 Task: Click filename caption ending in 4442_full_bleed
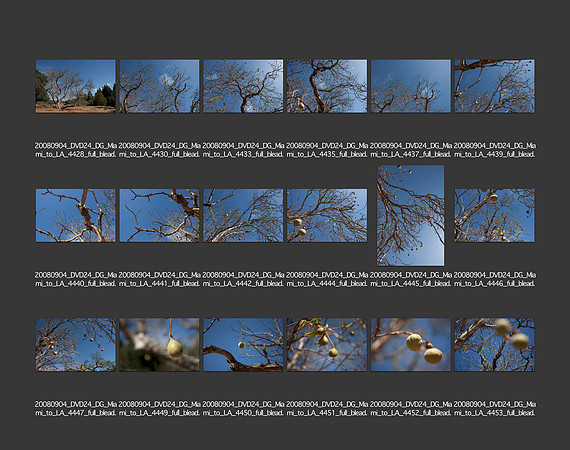pos(243,279)
